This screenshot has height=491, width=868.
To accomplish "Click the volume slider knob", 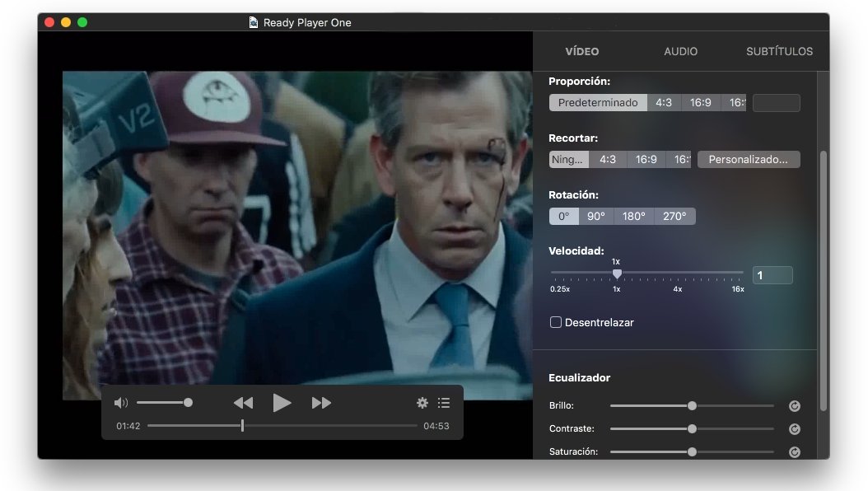I will pos(189,402).
